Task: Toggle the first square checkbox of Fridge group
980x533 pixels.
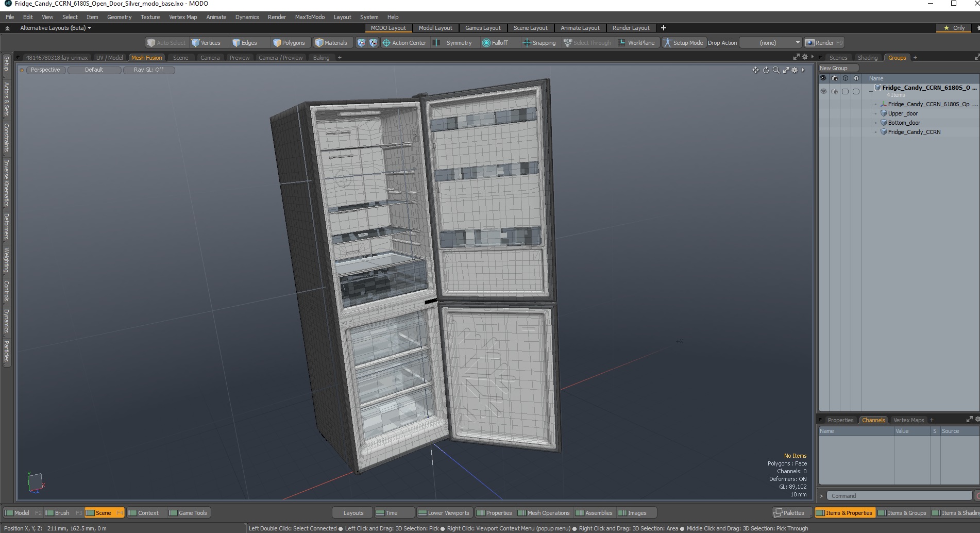Action: coord(845,91)
